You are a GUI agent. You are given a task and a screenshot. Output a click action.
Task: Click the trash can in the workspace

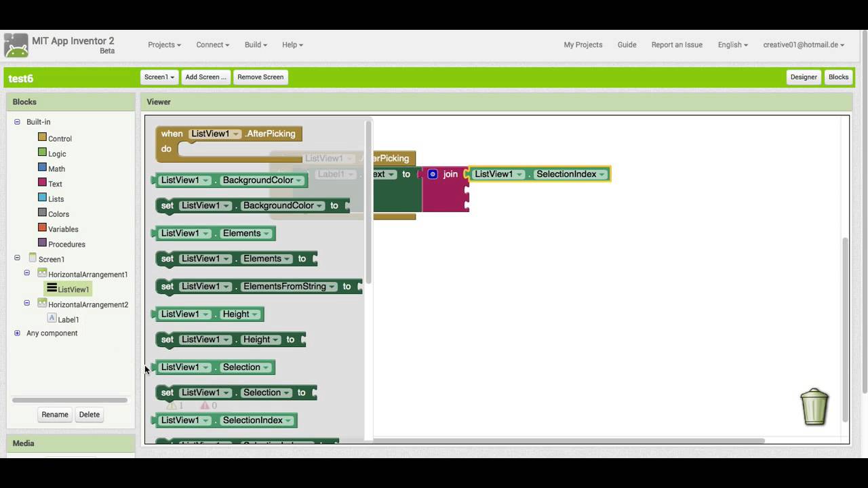814,407
